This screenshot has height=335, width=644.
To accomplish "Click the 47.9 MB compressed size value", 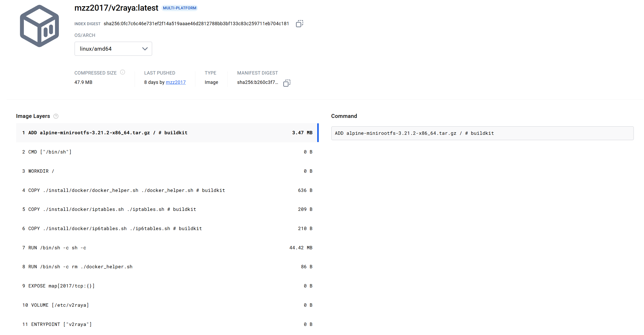I will click(x=83, y=82).
